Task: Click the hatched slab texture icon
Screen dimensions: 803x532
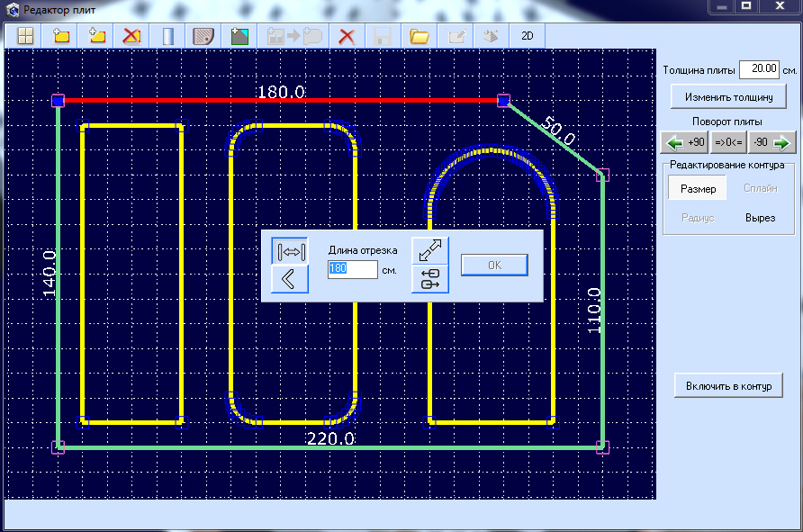Action: click(203, 37)
